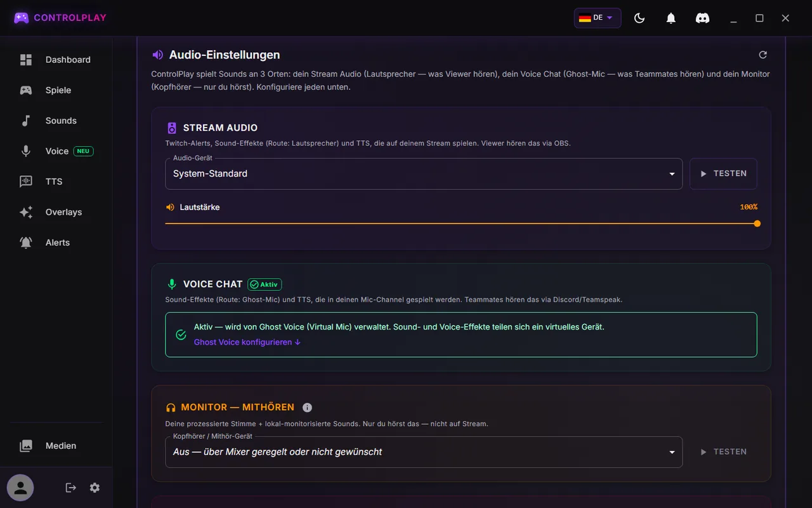Maximize the ControlPlay window
812x508 pixels.
759,18
